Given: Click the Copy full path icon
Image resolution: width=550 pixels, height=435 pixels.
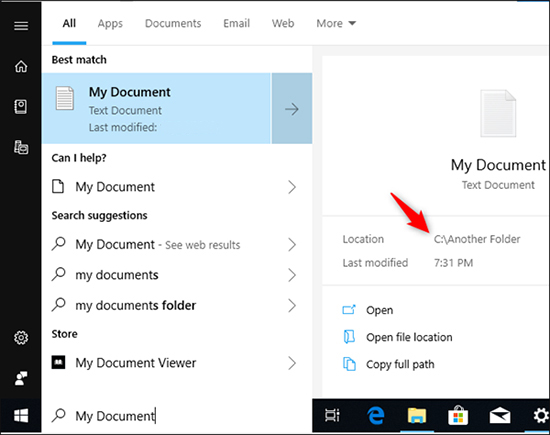Looking at the screenshot, I should (349, 364).
